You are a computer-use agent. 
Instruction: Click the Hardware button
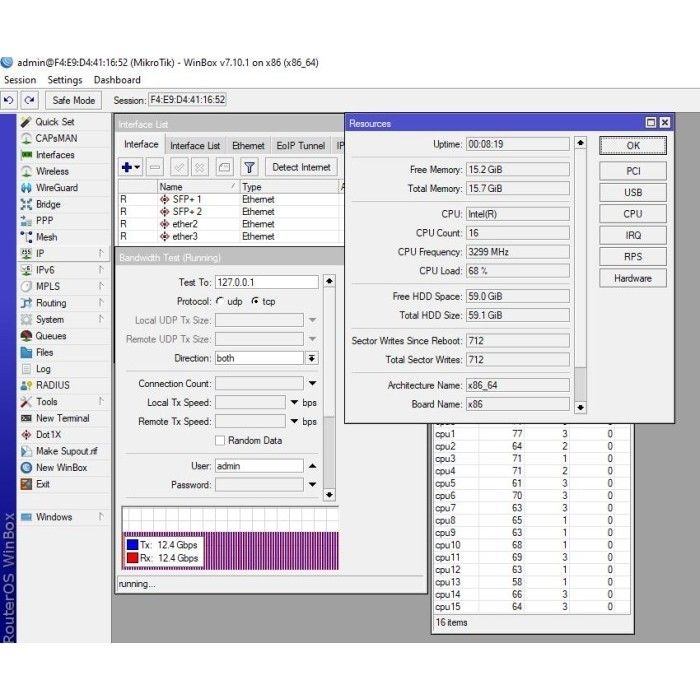pos(633,278)
